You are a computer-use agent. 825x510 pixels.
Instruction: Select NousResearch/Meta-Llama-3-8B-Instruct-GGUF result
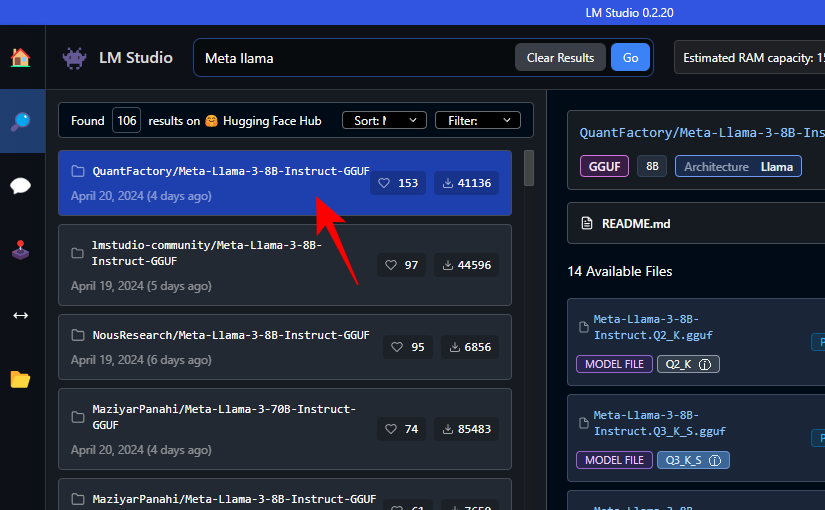(285, 347)
